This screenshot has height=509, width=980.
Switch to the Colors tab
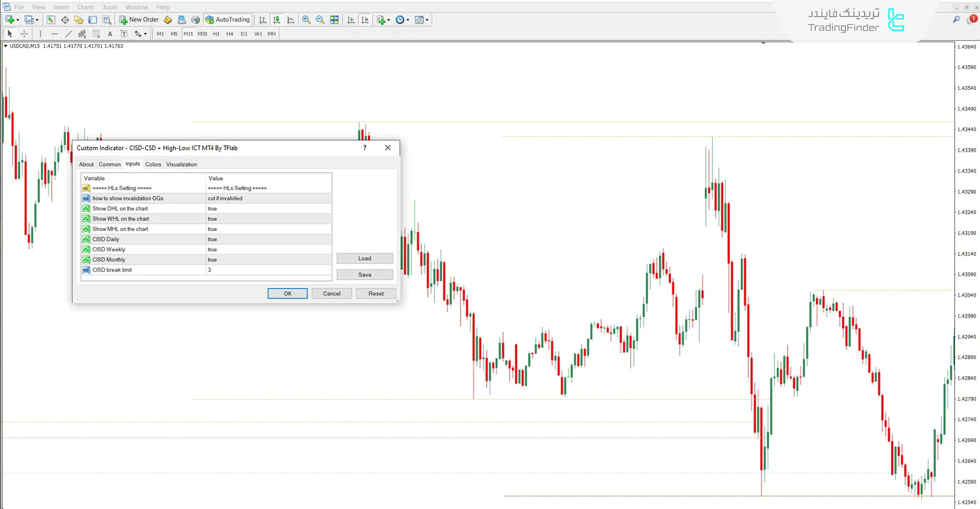(153, 164)
